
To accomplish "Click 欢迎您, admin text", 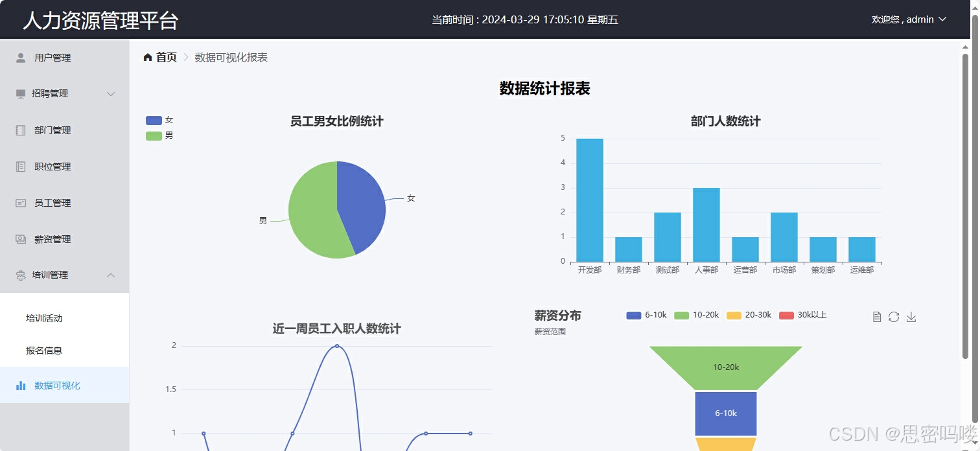I will pos(902,19).
